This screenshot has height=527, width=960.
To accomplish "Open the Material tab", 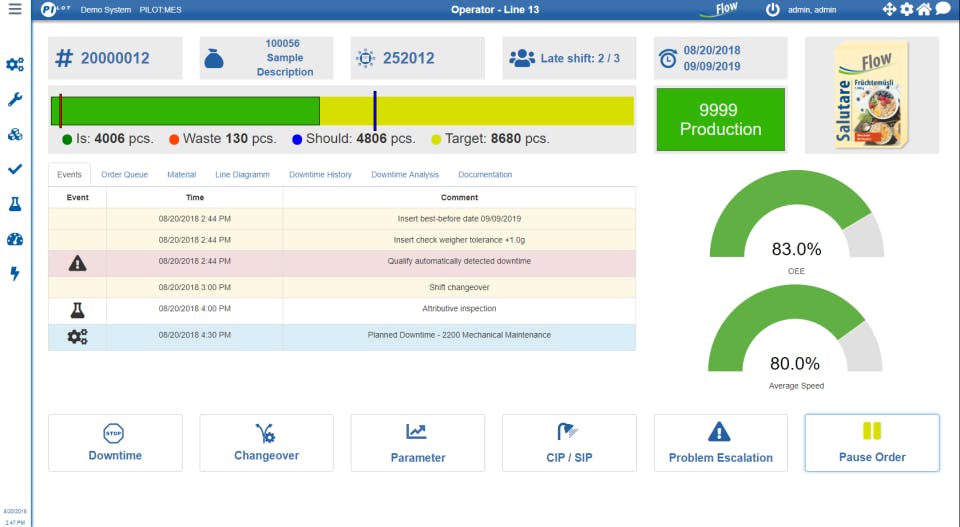I will coord(181,174).
